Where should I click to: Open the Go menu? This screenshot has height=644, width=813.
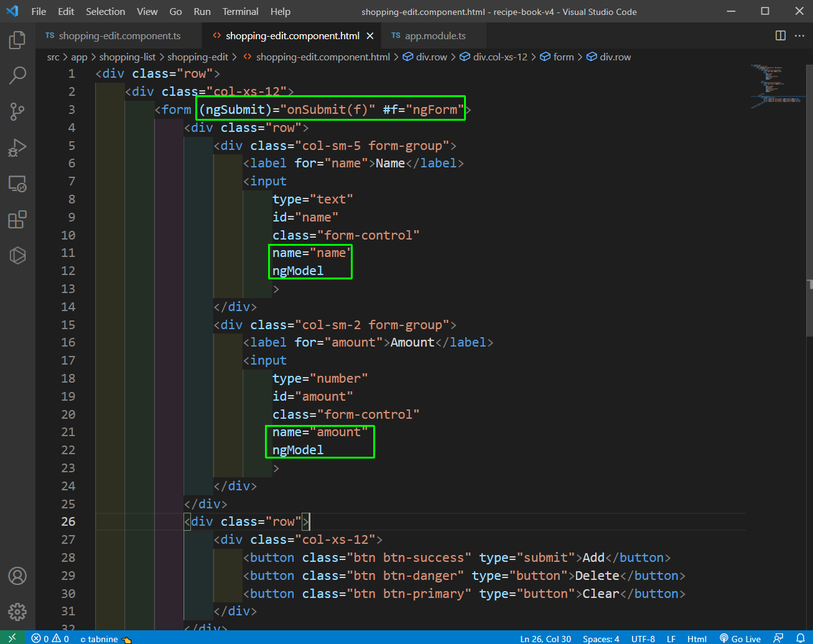(176, 11)
